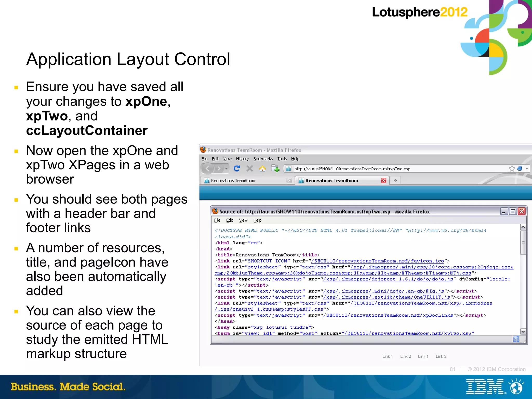Click the second Link 1 footer link
This screenshot has height=399, width=532.
click(423, 356)
